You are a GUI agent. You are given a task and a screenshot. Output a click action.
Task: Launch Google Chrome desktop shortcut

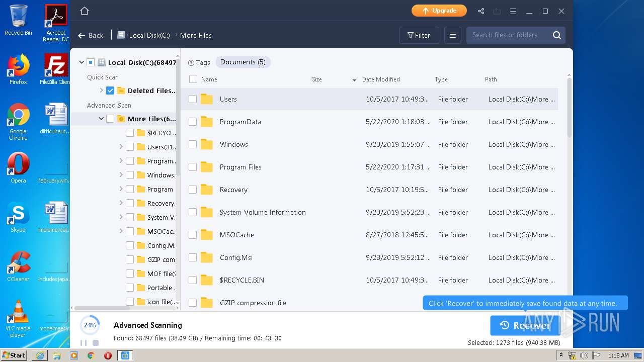tap(18, 122)
